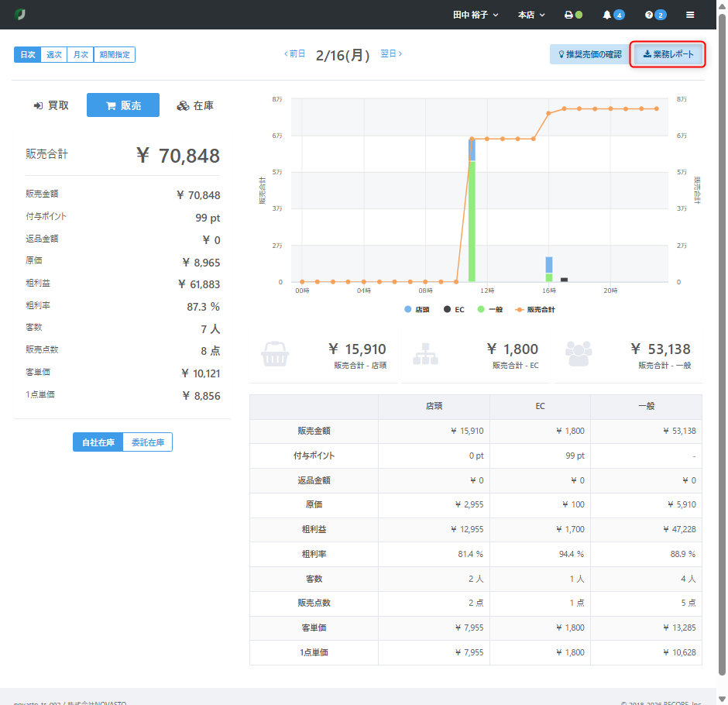
Task: Click the shopping basket store sales icon
Action: coord(275,354)
